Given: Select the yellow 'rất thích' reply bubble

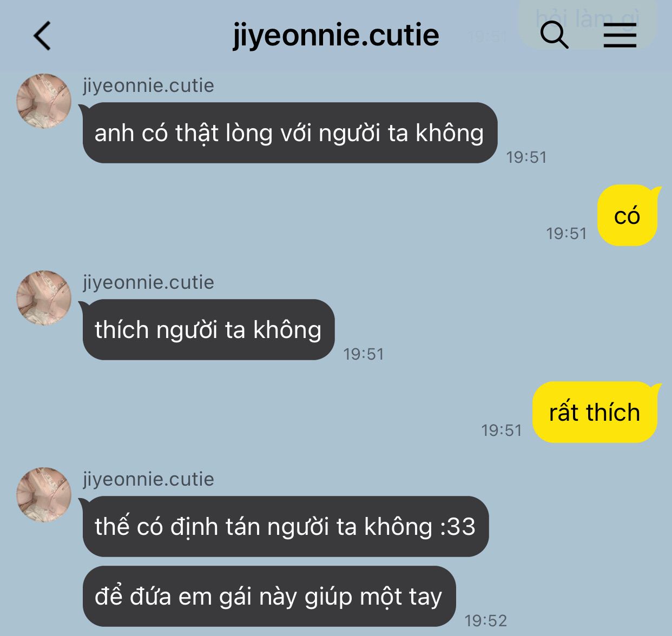Looking at the screenshot, I should tap(595, 412).
